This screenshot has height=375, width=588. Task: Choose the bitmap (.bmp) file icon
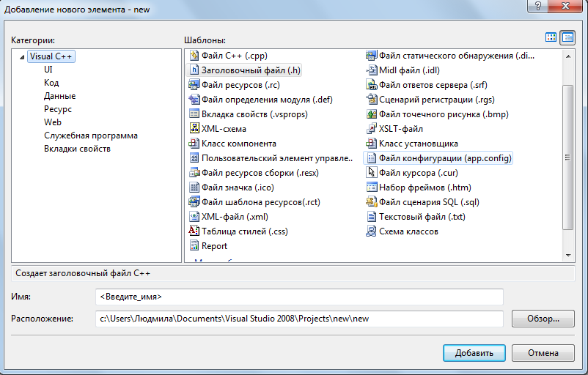pyautogui.click(x=371, y=114)
